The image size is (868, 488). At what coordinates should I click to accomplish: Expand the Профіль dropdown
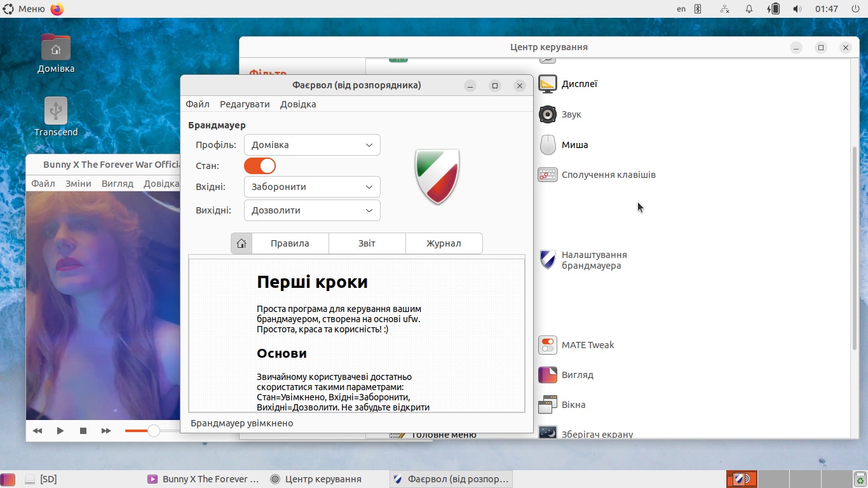[x=312, y=145]
